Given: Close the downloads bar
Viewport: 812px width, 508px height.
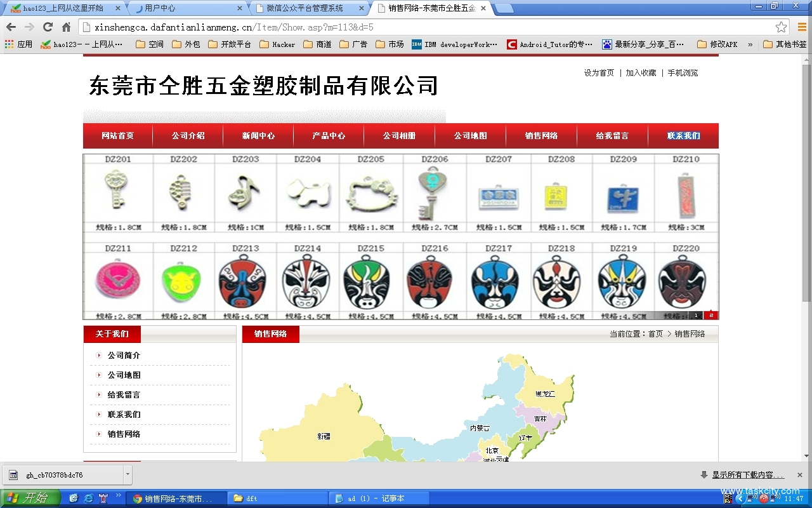Looking at the screenshot, I should (x=799, y=475).
